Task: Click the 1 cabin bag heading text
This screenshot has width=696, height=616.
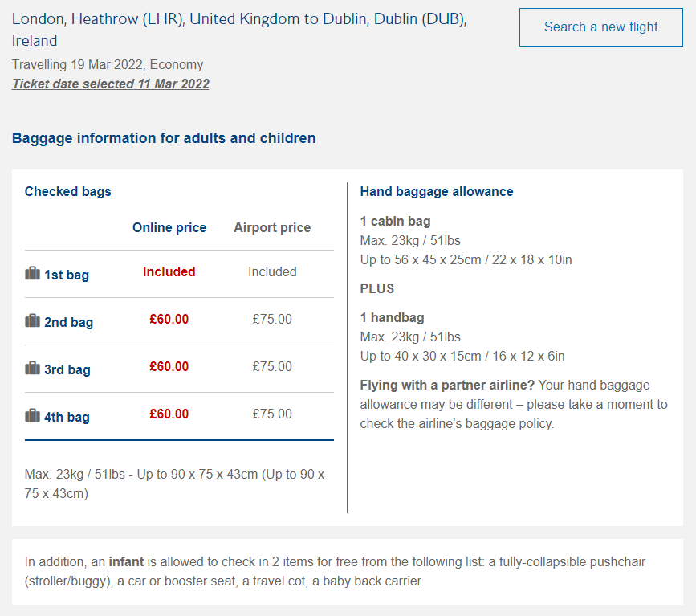Action: click(x=395, y=221)
